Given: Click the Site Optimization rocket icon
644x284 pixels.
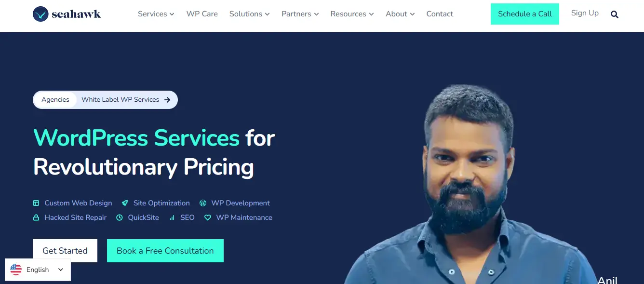Looking at the screenshot, I should pyautogui.click(x=125, y=203).
